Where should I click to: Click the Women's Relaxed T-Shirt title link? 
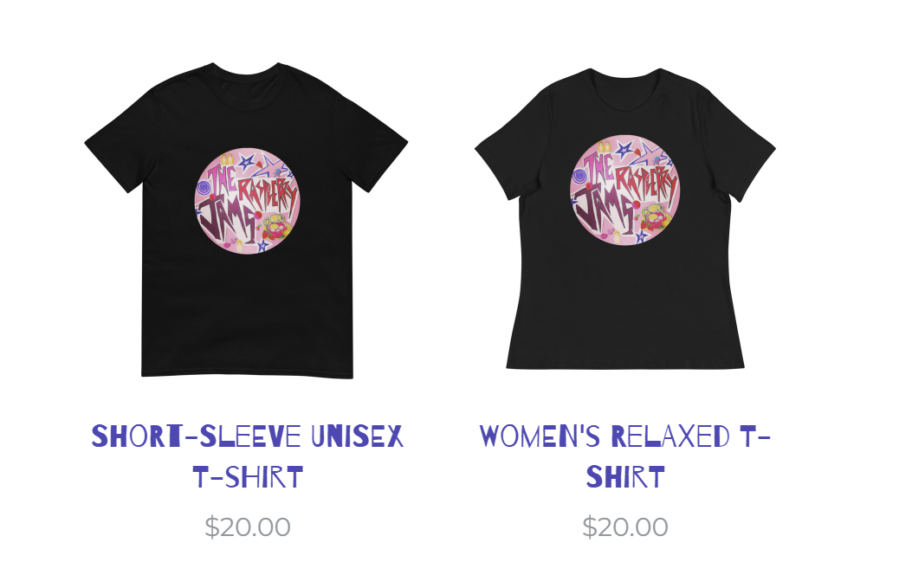[x=625, y=456]
